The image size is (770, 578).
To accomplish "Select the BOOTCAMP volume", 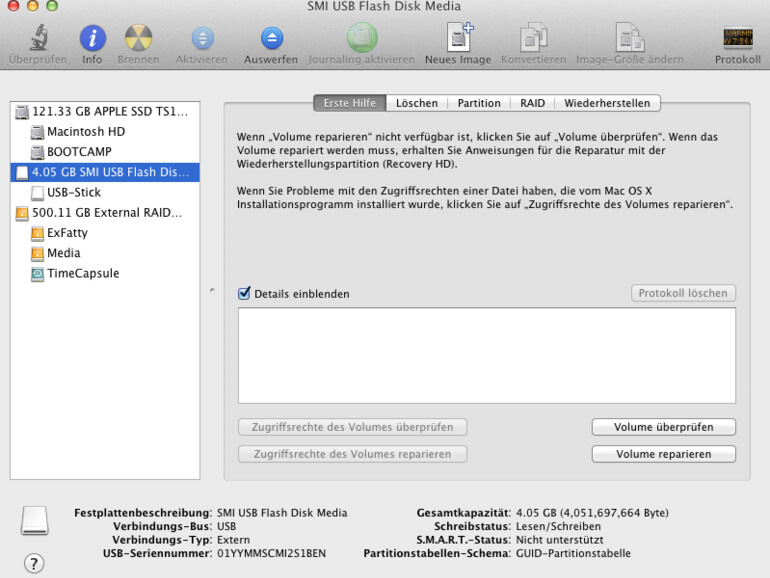I will [x=105, y=152].
